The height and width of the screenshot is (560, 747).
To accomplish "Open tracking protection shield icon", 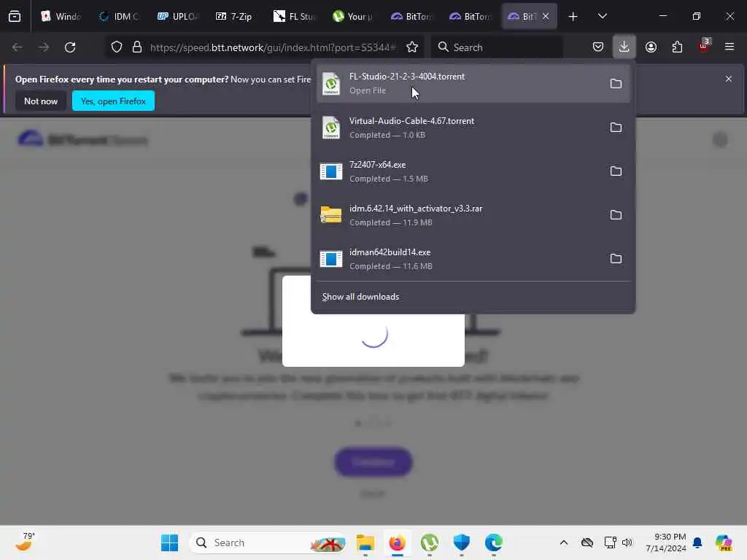I will point(117,47).
